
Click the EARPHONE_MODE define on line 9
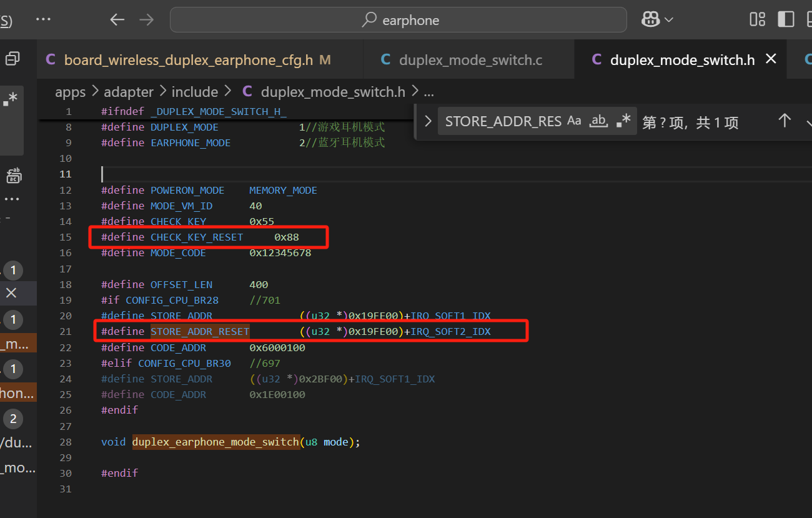click(191, 142)
